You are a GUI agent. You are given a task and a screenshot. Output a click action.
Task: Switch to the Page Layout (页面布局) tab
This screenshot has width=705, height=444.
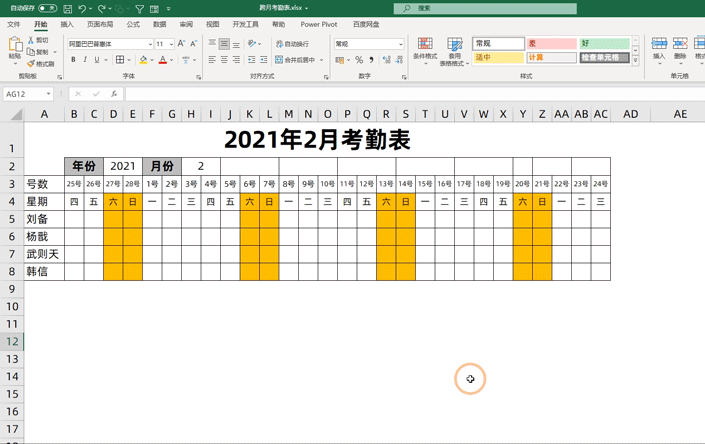pyautogui.click(x=100, y=24)
